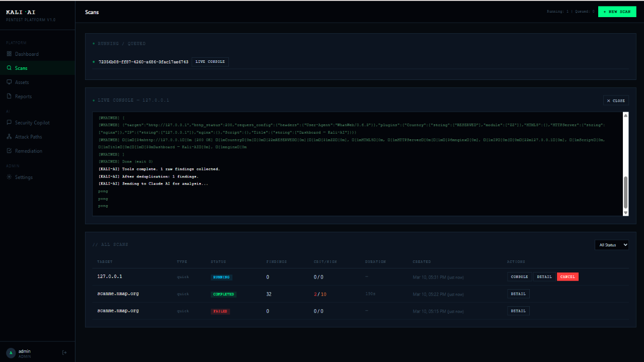The width and height of the screenshot is (644, 362).
Task: Click the Security Copilot chat icon
Action: 9,122
